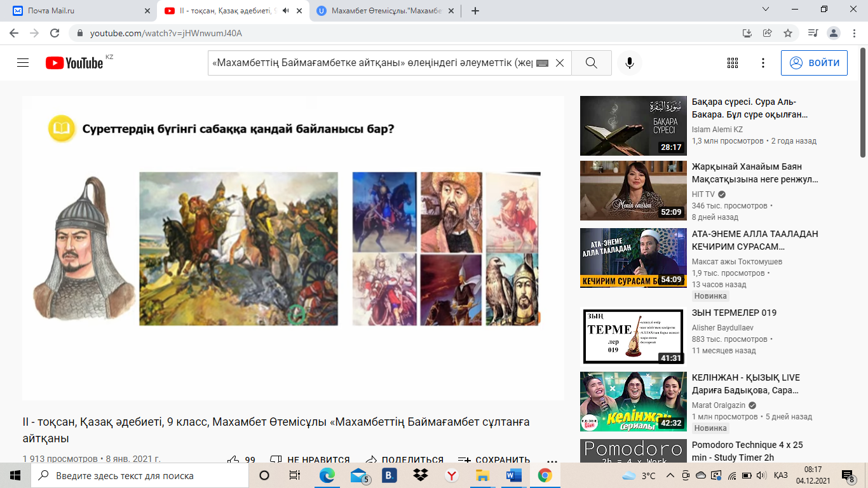The height and width of the screenshot is (488, 868).
Task: Open YouTube settings three-dot menu
Action: pyautogui.click(x=763, y=63)
